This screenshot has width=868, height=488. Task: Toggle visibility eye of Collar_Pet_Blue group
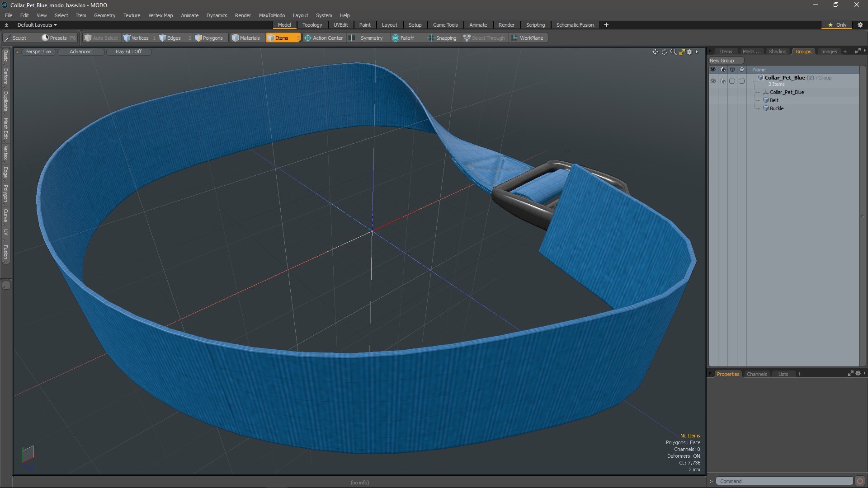coord(713,81)
